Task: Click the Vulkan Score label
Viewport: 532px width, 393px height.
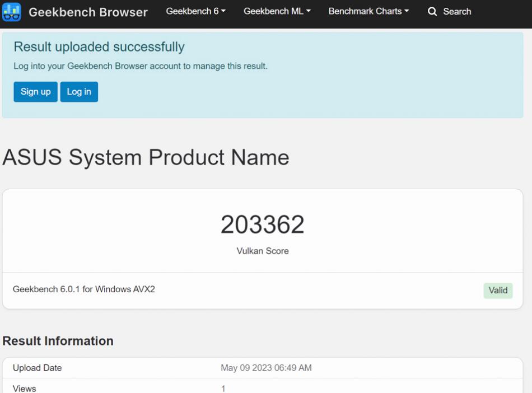Action: click(x=263, y=251)
